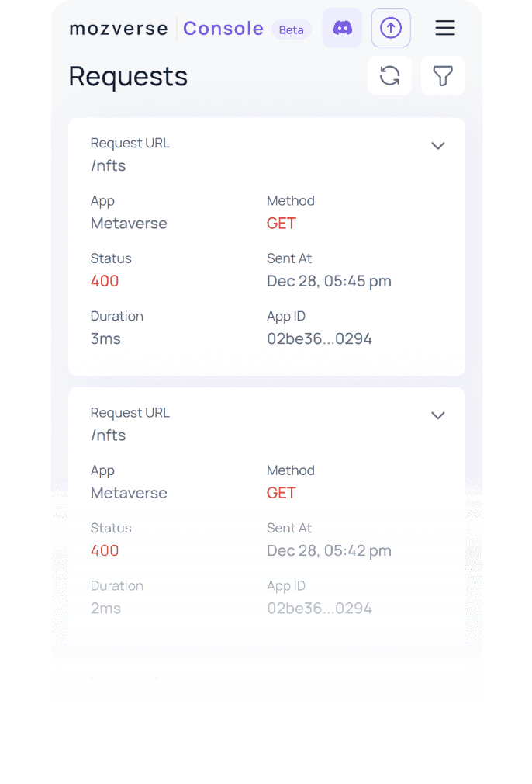Open the requests filter funnel

pyautogui.click(x=443, y=76)
